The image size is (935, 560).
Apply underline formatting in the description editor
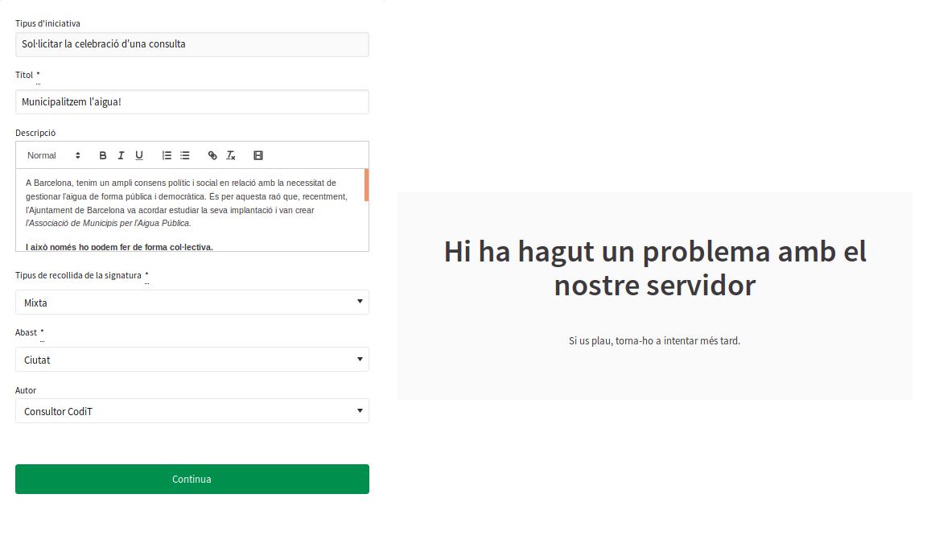pos(139,155)
